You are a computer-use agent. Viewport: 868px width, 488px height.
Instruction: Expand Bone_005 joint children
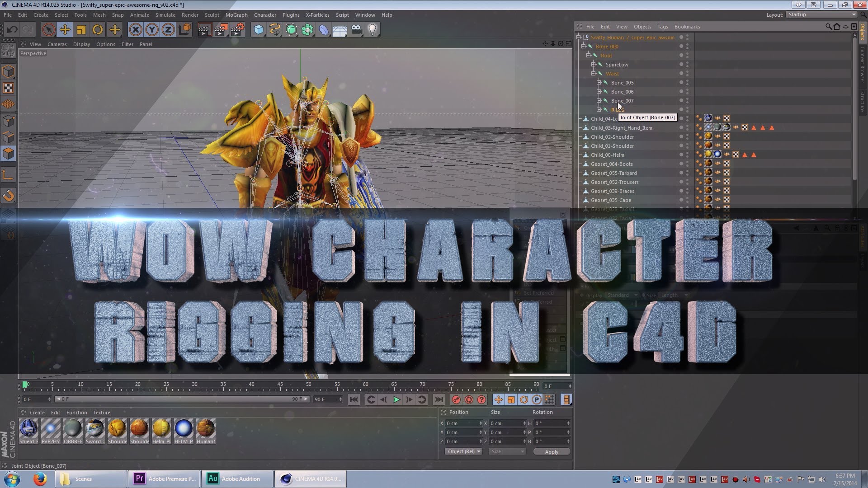599,82
